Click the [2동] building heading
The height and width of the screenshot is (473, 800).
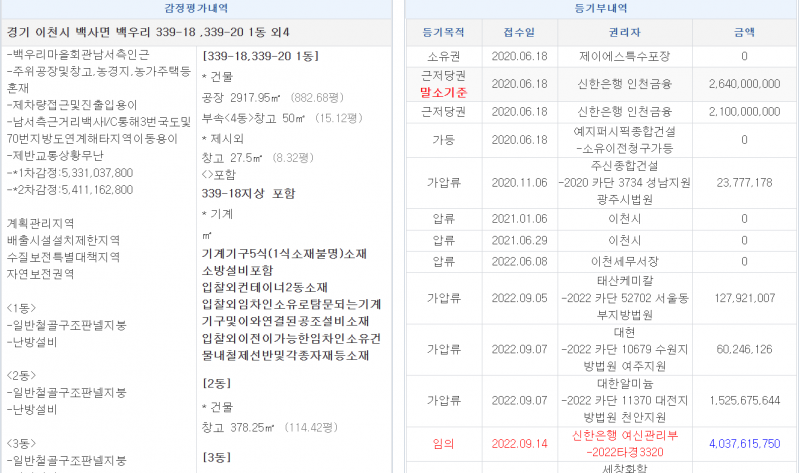pyautogui.click(x=217, y=384)
